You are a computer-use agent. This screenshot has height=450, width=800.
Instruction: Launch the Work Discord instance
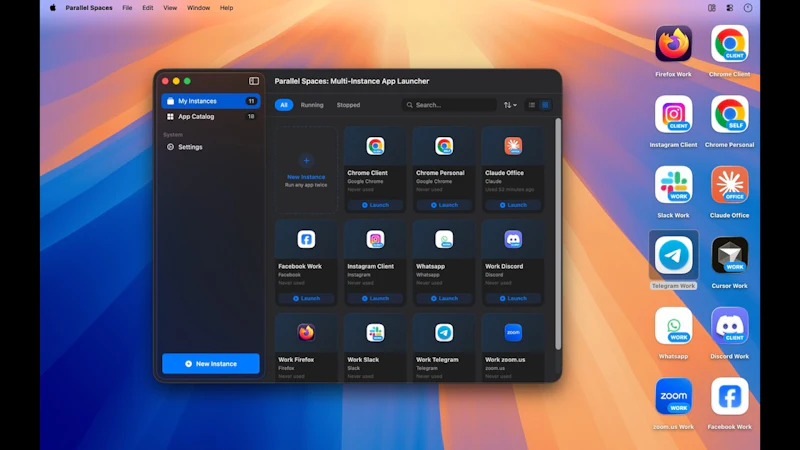tap(513, 298)
